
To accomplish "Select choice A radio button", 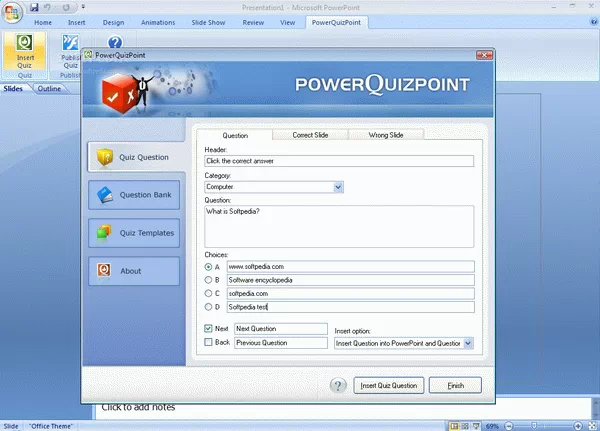I will pyautogui.click(x=208, y=267).
